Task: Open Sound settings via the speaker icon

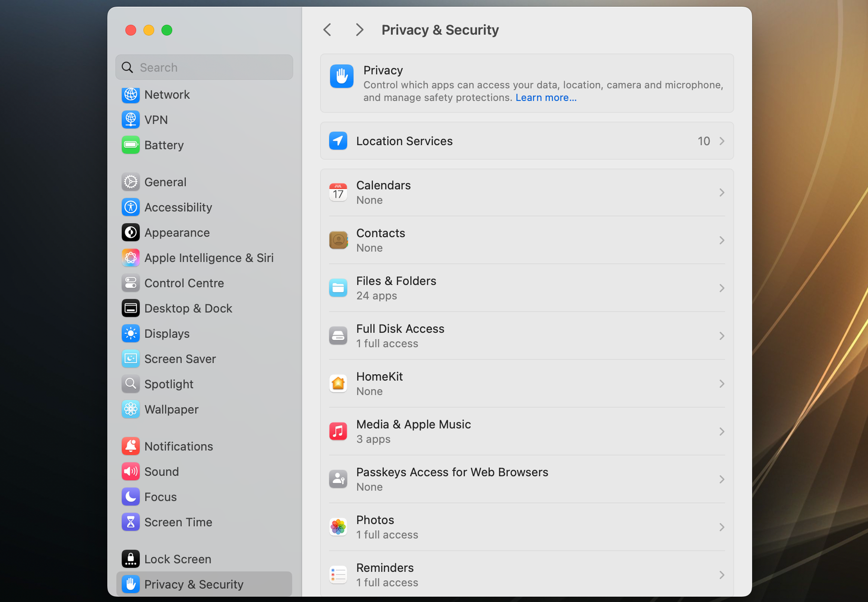Action: (x=130, y=471)
